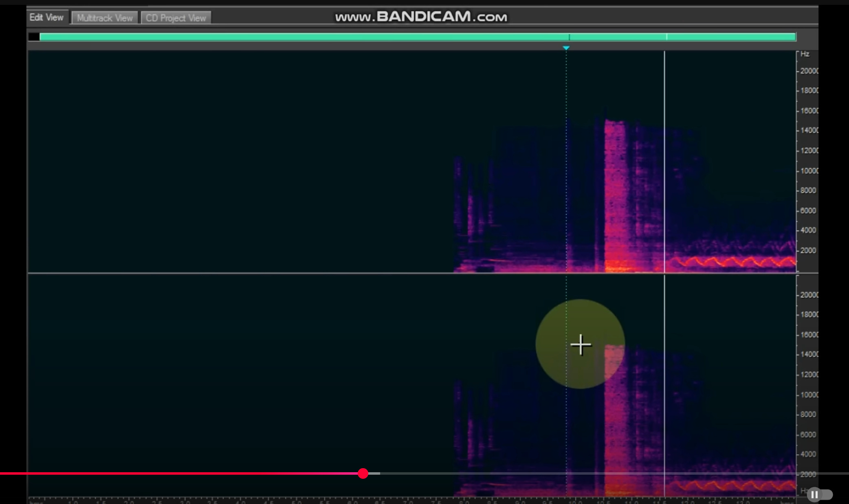Switch to the Multitrack View tab
This screenshot has height=504, width=849.
(x=105, y=18)
